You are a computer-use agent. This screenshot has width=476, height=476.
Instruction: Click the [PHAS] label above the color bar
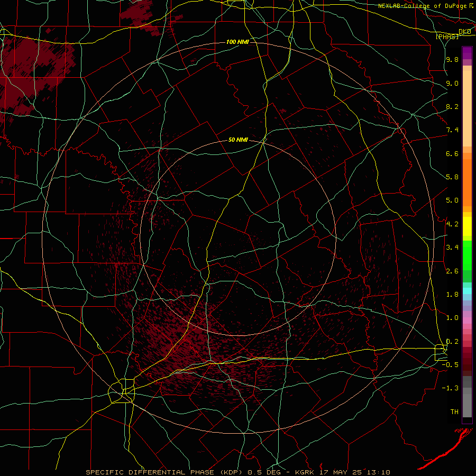(447, 36)
